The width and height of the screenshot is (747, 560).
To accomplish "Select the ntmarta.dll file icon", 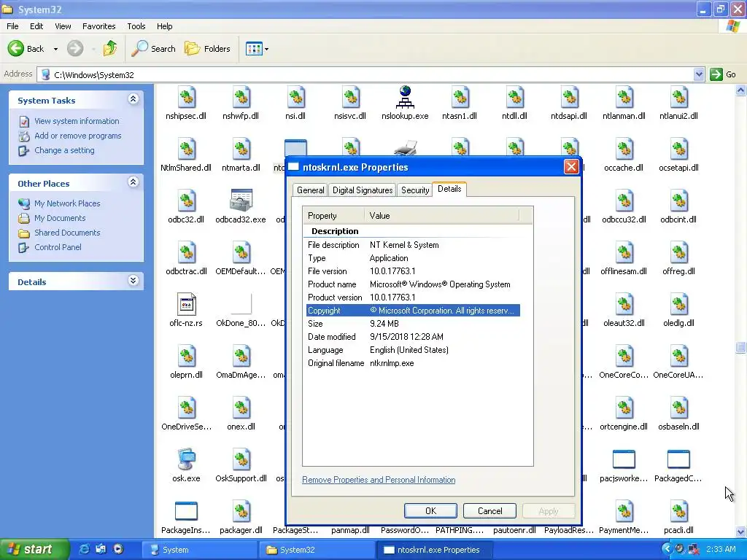I will coord(241,149).
